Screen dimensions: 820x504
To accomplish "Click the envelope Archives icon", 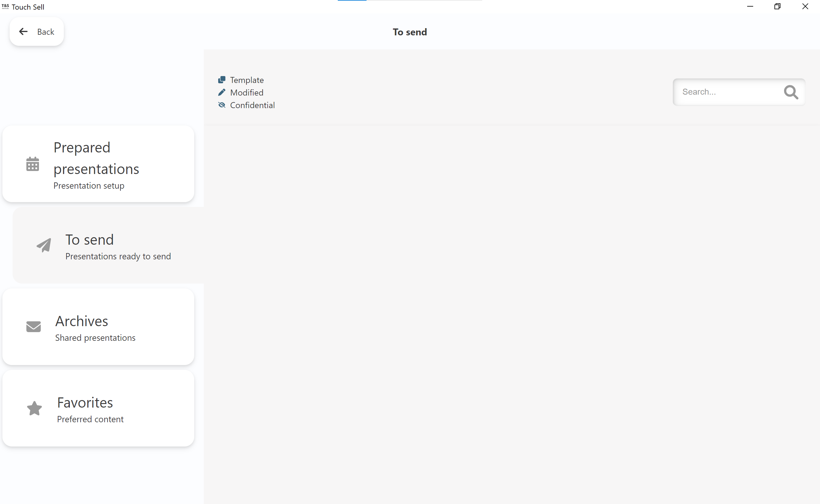I will point(33,327).
